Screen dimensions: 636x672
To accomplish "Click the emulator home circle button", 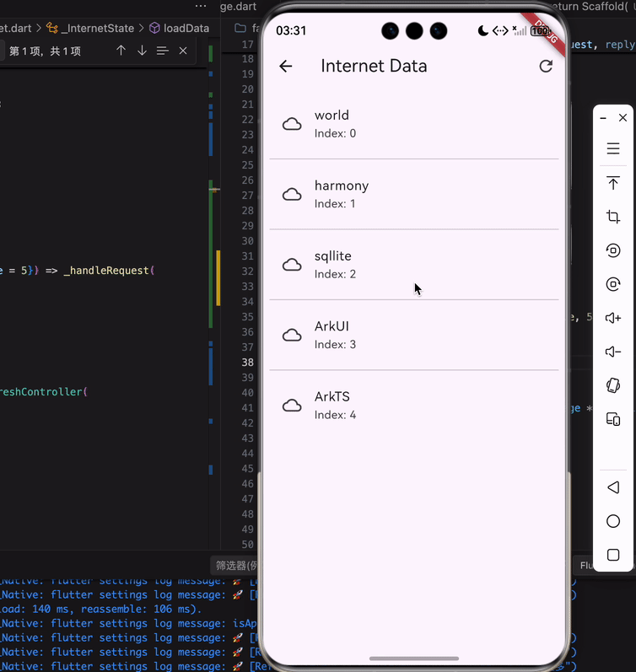I will tap(613, 521).
